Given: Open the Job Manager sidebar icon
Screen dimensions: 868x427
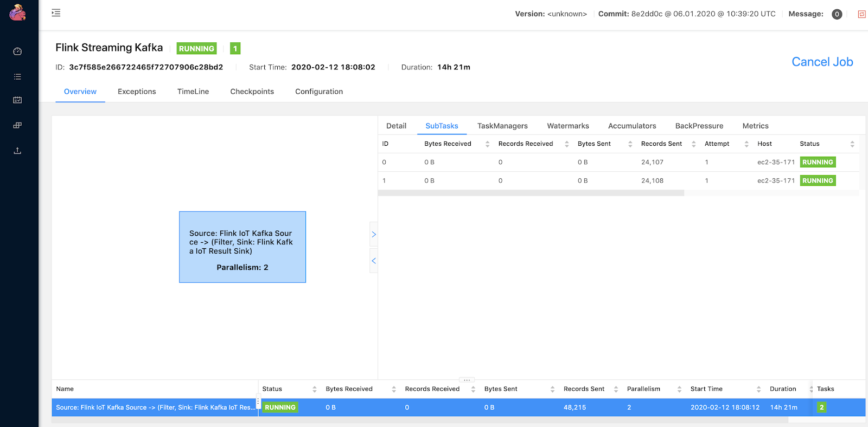Looking at the screenshot, I should point(17,125).
